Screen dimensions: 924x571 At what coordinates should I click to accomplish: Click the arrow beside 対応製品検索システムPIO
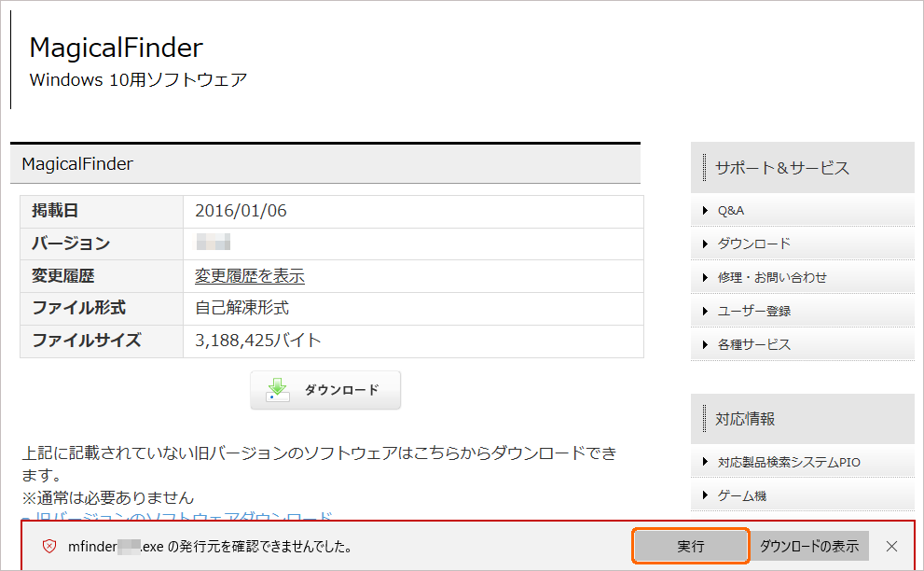click(x=706, y=463)
